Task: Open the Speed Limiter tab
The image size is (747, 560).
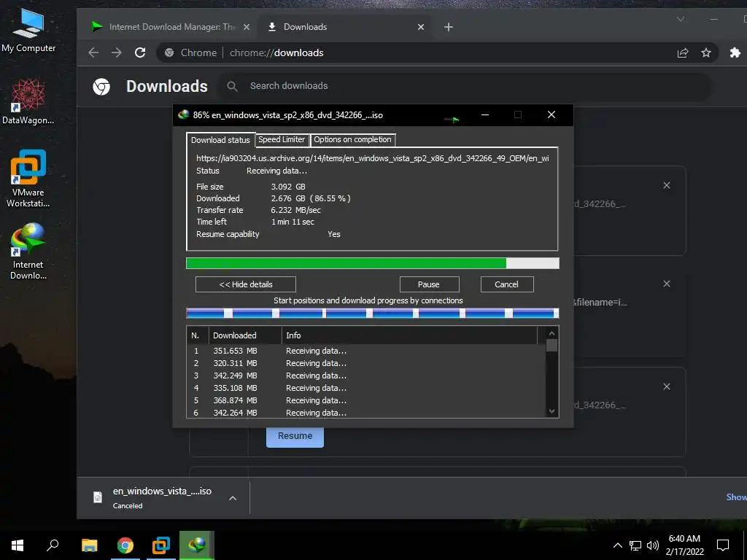Action: coord(282,139)
